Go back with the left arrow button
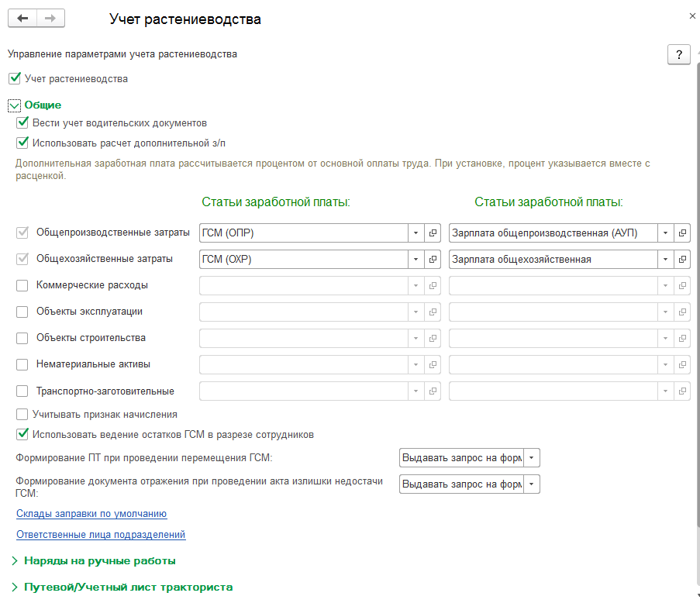 22,19
